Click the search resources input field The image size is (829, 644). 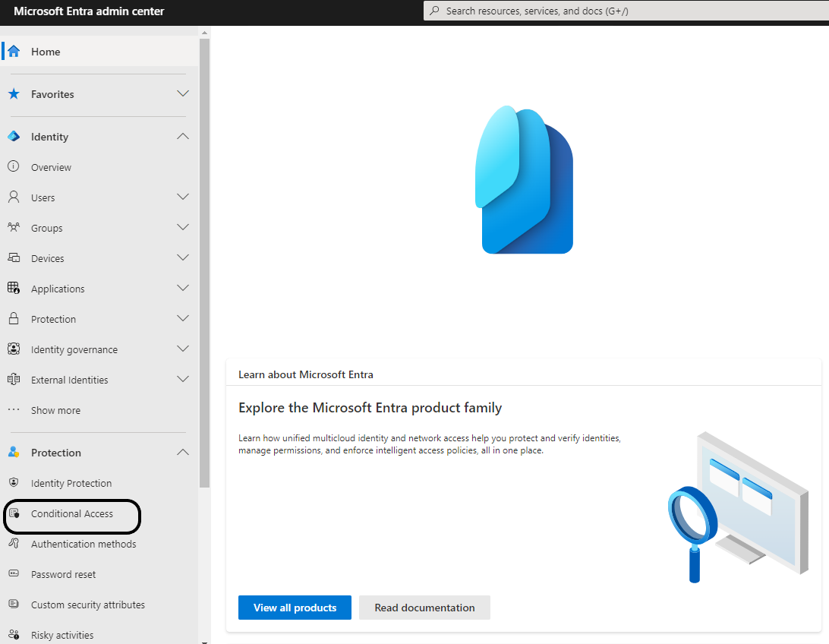pyautogui.click(x=626, y=11)
